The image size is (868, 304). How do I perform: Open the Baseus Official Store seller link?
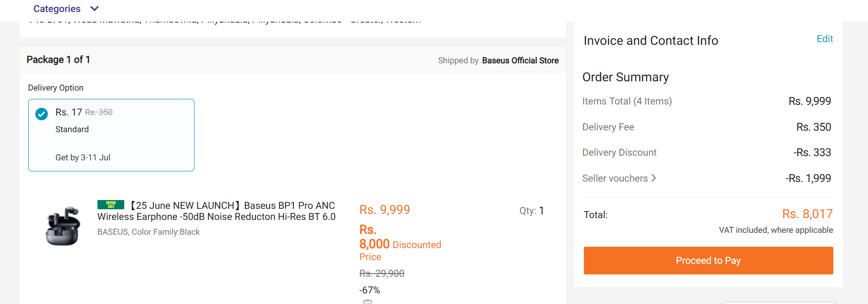(x=520, y=61)
